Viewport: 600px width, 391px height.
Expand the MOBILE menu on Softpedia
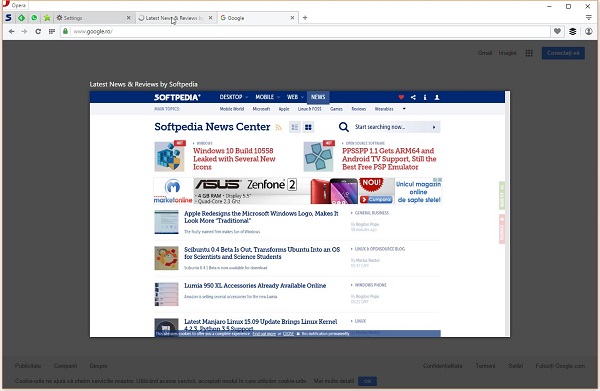click(267, 97)
